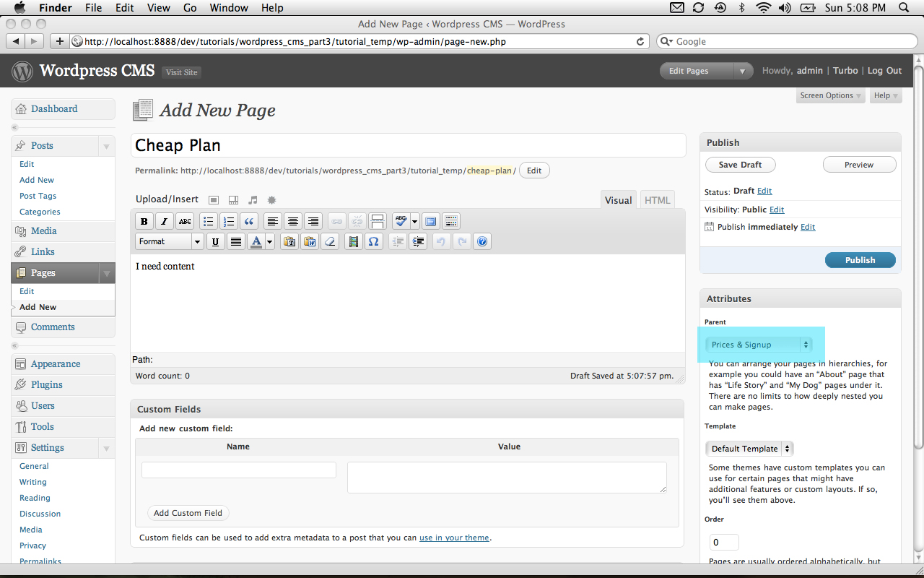
Task: Insert an unordered bullet list
Action: (208, 221)
